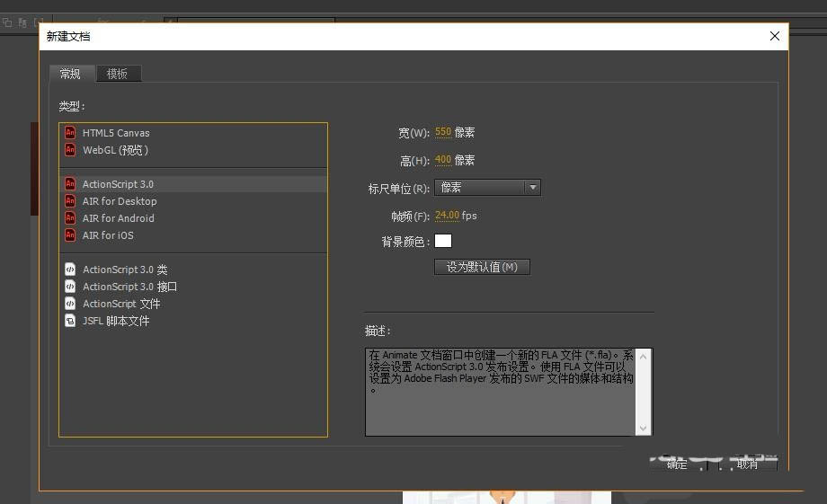The width and height of the screenshot is (827, 504).
Task: Click the ActionScript 3.0 类 script icon
Action: (70, 270)
